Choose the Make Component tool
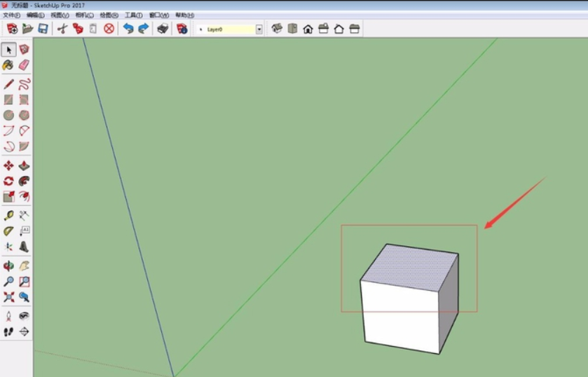588x377 pixels. pyautogui.click(x=24, y=50)
